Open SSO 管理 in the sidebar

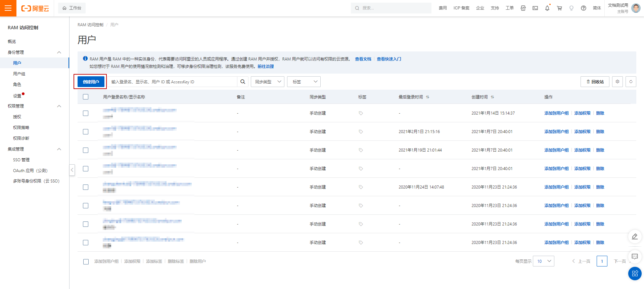click(x=21, y=160)
